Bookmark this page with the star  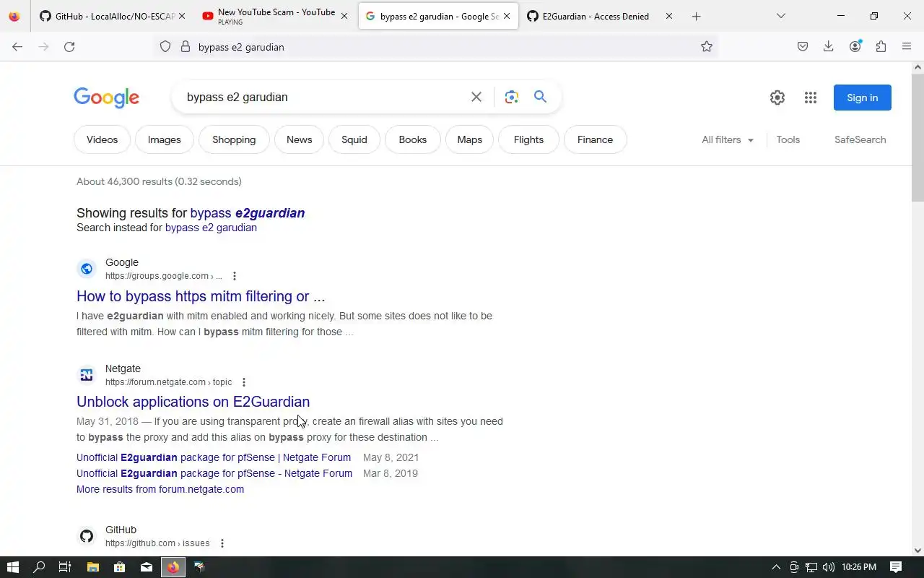click(707, 47)
